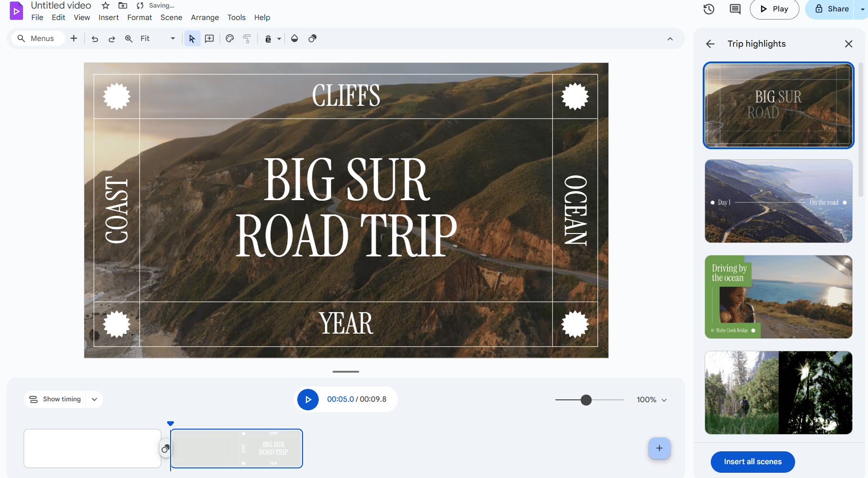The height and width of the screenshot is (478, 868).
Task: Select the vertical COAST text
Action: pyautogui.click(x=117, y=210)
